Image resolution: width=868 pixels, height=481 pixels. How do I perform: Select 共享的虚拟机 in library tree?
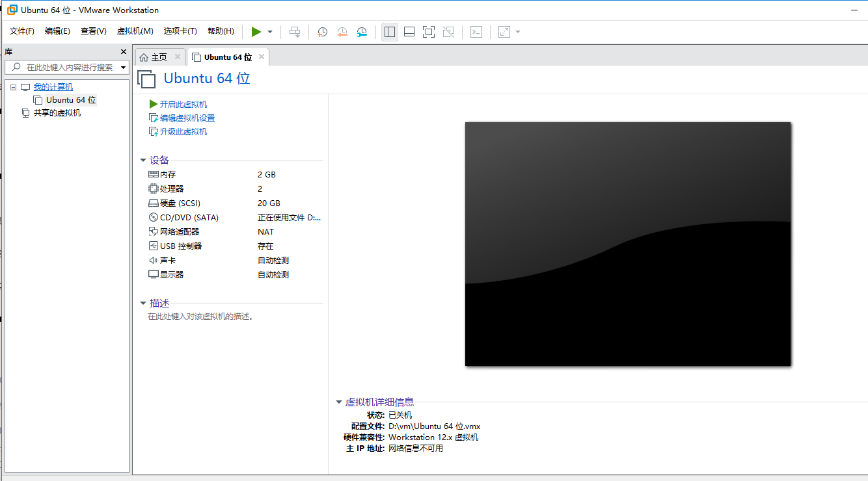(x=57, y=113)
